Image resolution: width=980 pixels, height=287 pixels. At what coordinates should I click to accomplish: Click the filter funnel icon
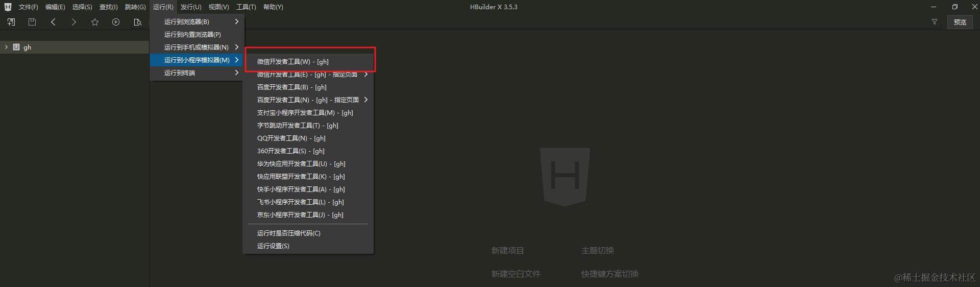pyautogui.click(x=935, y=22)
